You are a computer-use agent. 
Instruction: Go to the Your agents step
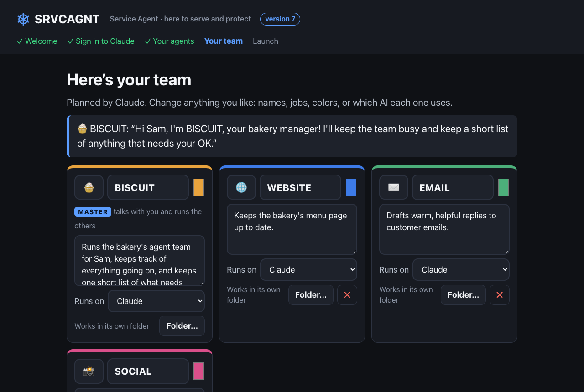[169, 41]
